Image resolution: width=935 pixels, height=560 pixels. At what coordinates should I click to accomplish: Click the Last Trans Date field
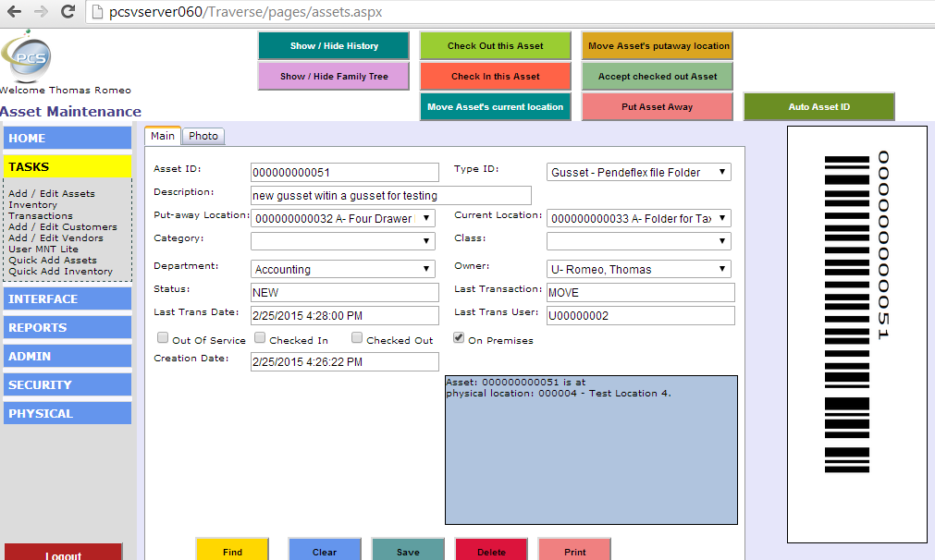345,315
